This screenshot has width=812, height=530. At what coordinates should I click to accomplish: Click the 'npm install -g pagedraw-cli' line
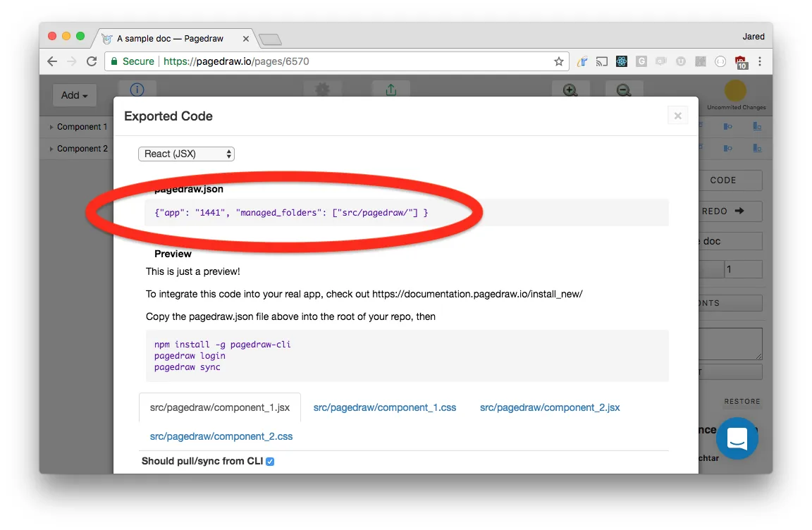[222, 344]
